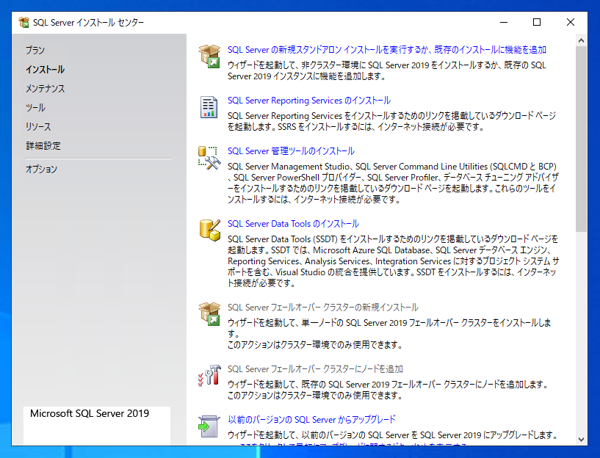Open SQL Server 管理ツールのインストール link
This screenshot has width=600, height=458.
(291, 151)
